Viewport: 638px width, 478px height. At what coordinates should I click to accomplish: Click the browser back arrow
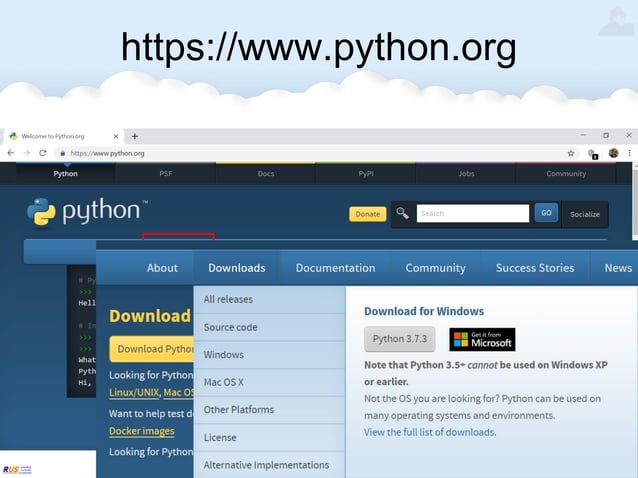click(11, 153)
